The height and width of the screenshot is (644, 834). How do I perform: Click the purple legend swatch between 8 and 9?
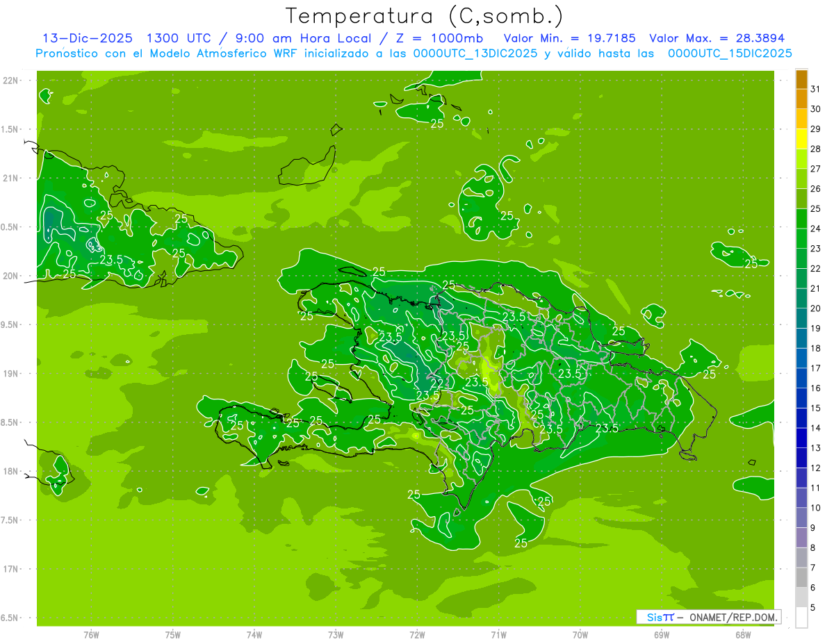(x=801, y=538)
